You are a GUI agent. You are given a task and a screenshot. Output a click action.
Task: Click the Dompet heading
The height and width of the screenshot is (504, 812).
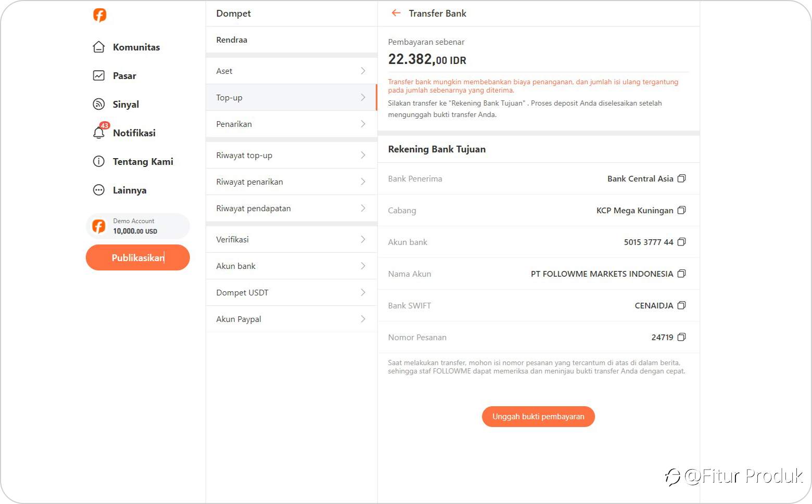click(x=233, y=13)
